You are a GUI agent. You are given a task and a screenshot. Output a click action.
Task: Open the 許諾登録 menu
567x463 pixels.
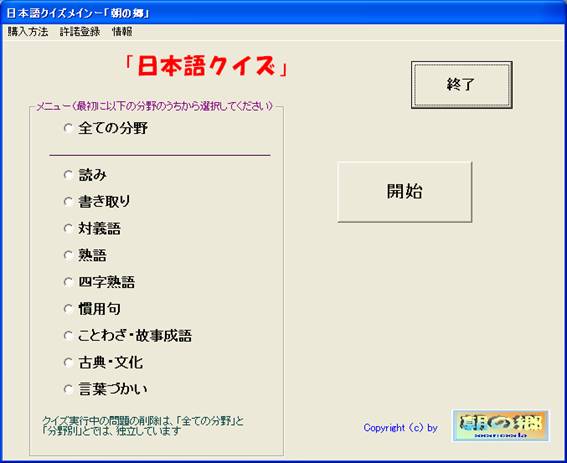[x=80, y=32]
